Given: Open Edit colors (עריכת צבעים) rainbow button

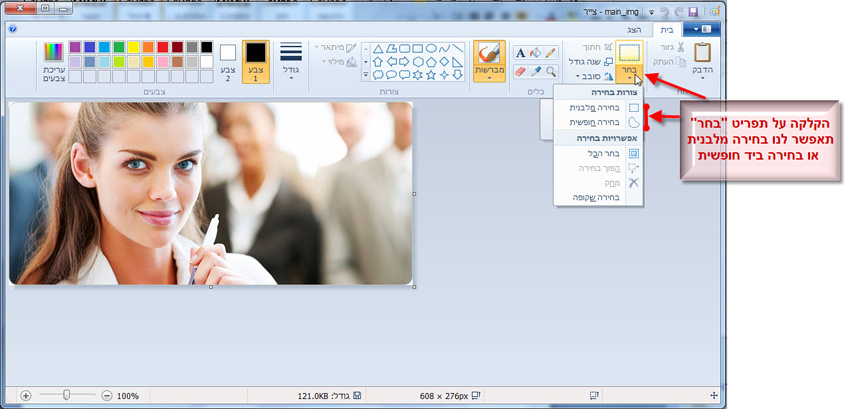Looking at the screenshot, I should (54, 62).
